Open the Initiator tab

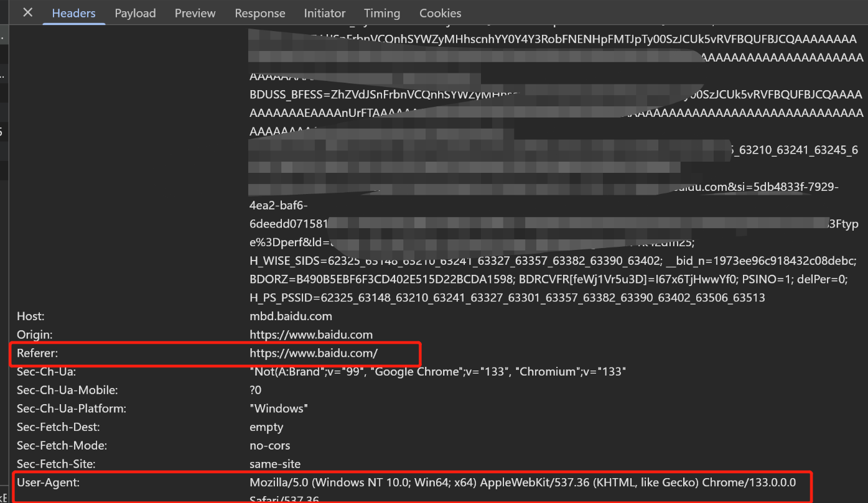[325, 13]
